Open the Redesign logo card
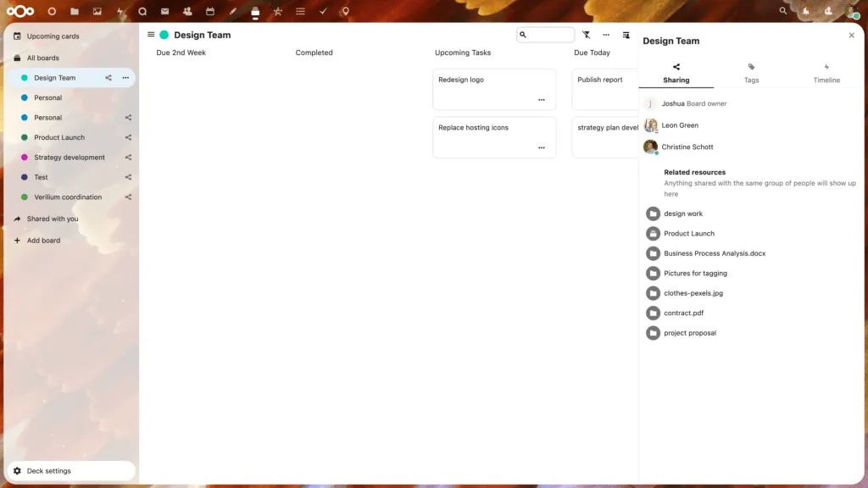This screenshot has height=488, width=868. click(x=494, y=89)
